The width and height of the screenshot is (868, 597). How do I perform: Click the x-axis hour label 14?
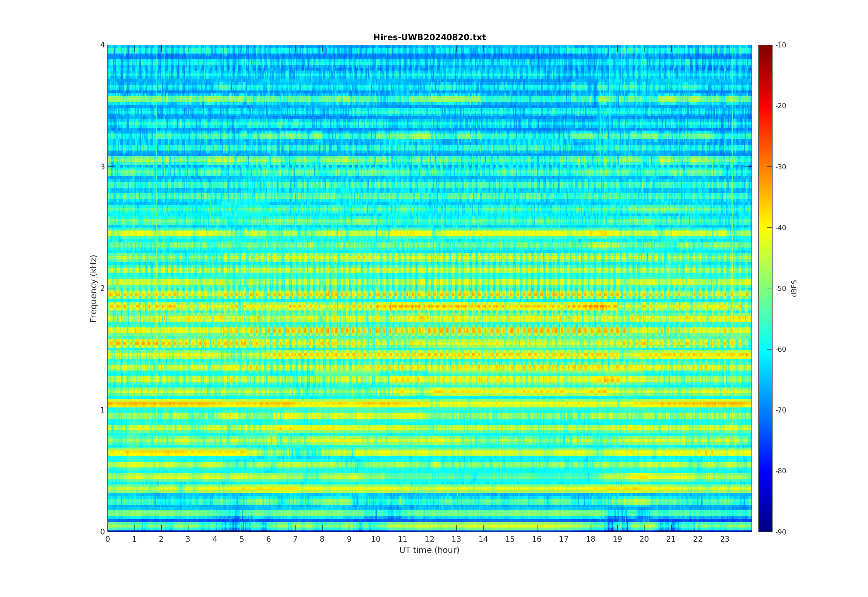coord(483,539)
